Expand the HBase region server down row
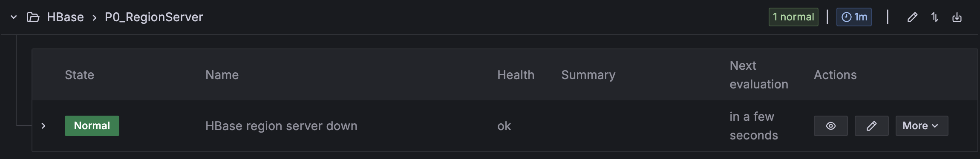The height and width of the screenshot is (159, 980). tap(43, 126)
